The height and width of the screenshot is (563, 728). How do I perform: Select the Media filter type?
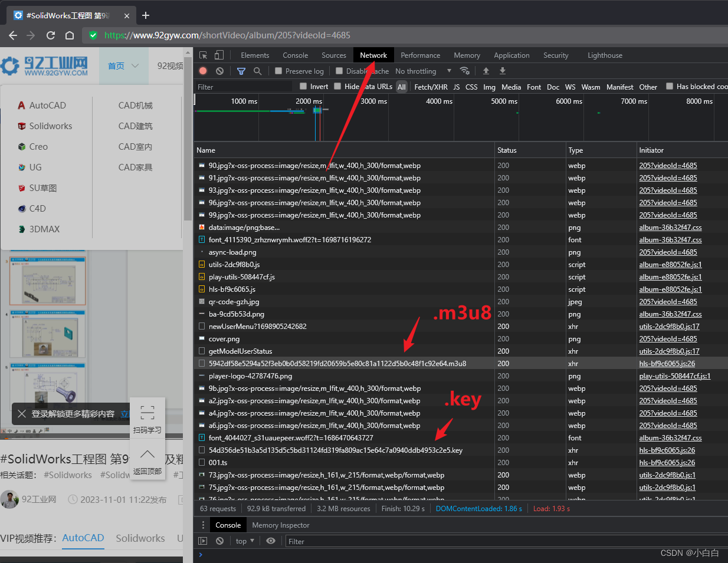click(x=511, y=87)
